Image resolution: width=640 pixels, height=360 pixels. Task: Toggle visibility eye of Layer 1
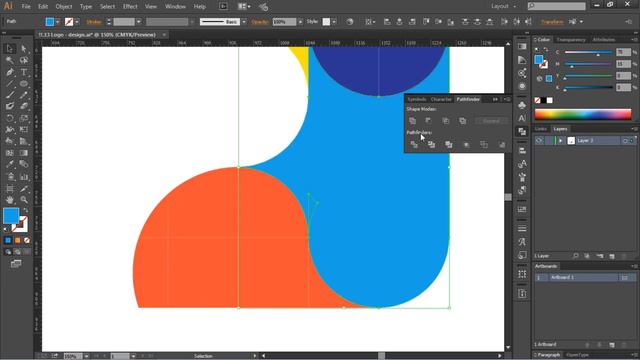tap(539, 140)
